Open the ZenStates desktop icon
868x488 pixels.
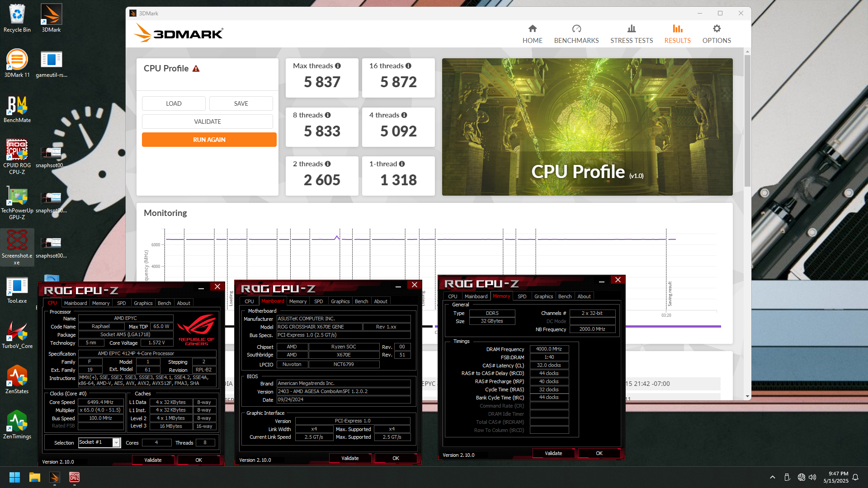tap(17, 380)
